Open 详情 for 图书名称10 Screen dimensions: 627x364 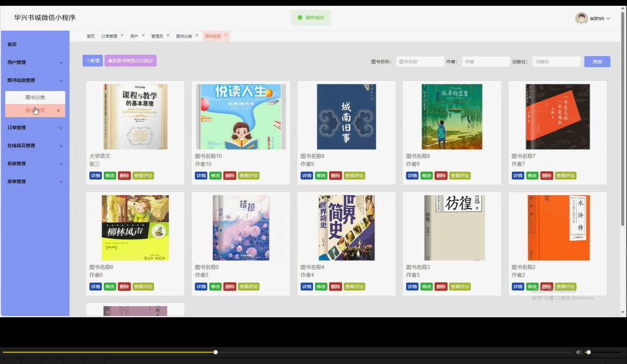pos(201,176)
